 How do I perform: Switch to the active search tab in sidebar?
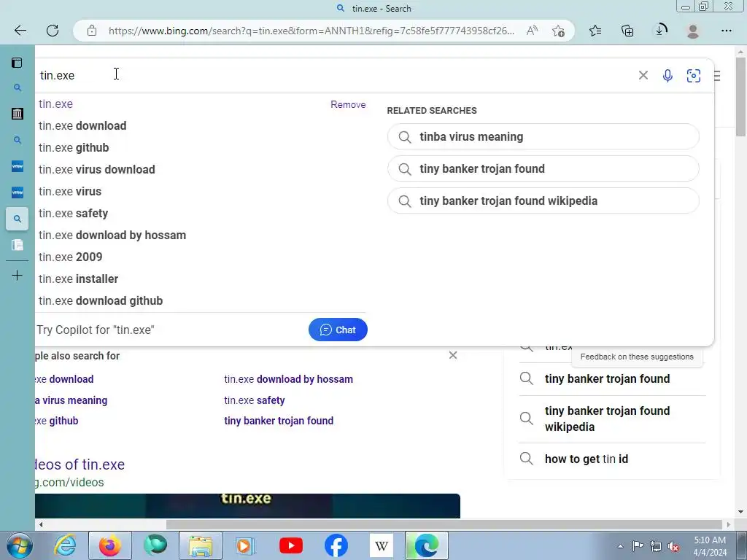pos(18,219)
